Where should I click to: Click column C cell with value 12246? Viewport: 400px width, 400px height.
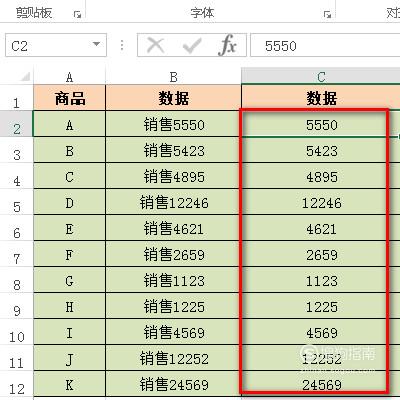[321, 202]
